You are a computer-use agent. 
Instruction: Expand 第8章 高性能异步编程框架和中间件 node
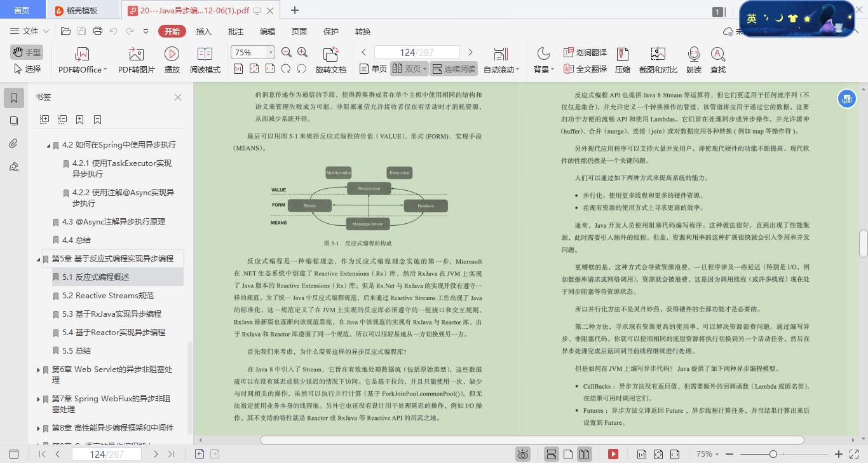tap(38, 429)
